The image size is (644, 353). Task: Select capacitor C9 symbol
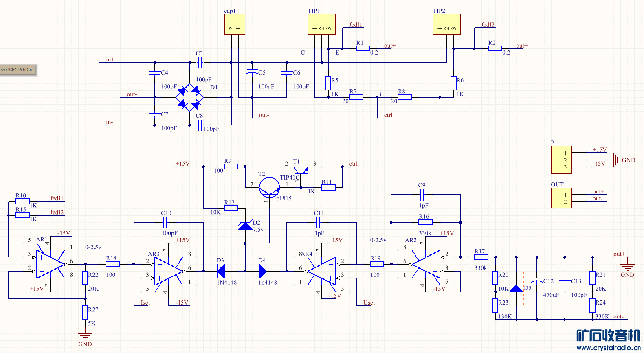click(x=422, y=195)
